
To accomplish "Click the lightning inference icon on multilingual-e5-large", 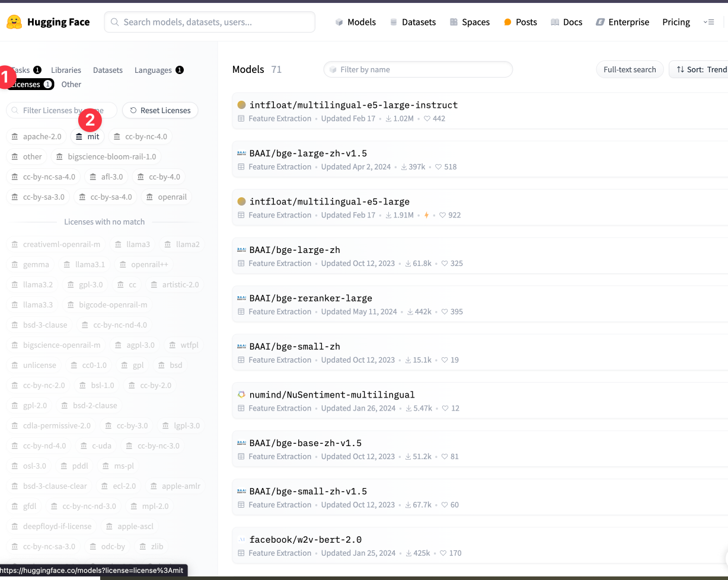I will 426,215.
